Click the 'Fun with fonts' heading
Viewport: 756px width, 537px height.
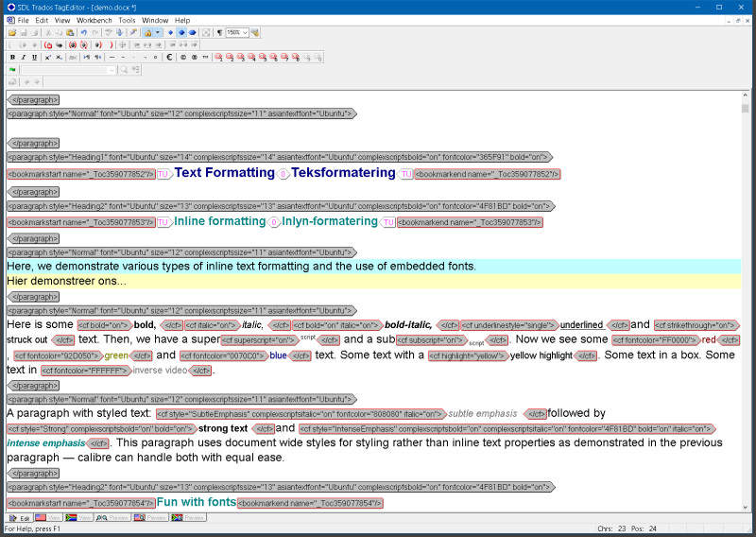[197, 502]
